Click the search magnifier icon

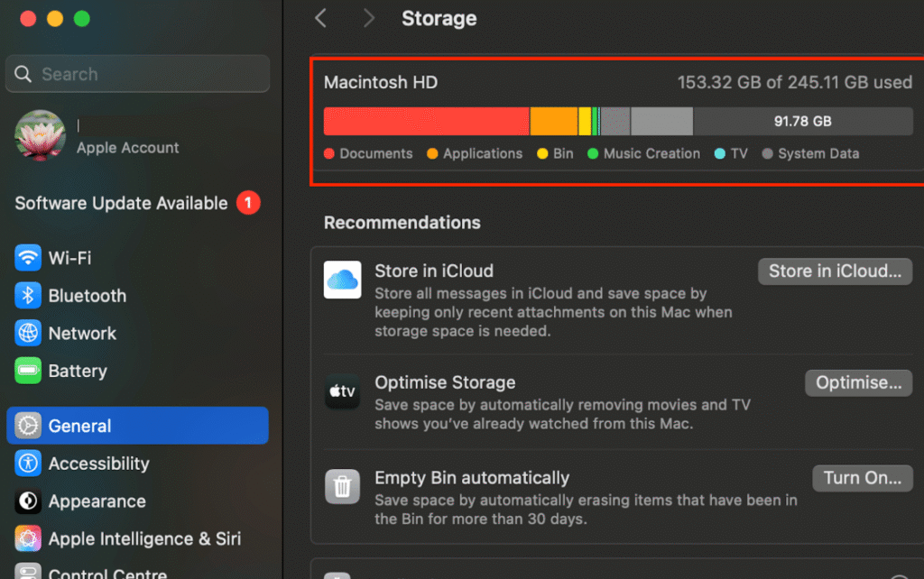(x=23, y=74)
